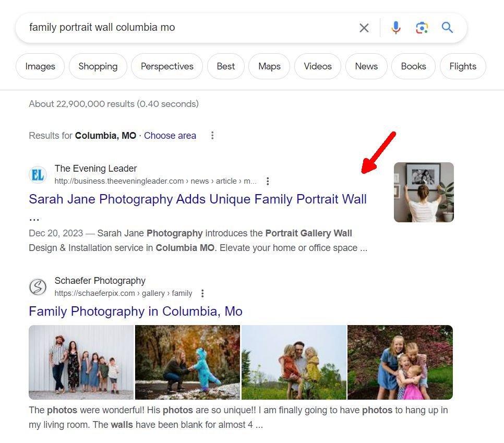Image resolution: width=504 pixels, height=443 pixels.
Task: Select the Maps filter tab
Action: [x=269, y=66]
